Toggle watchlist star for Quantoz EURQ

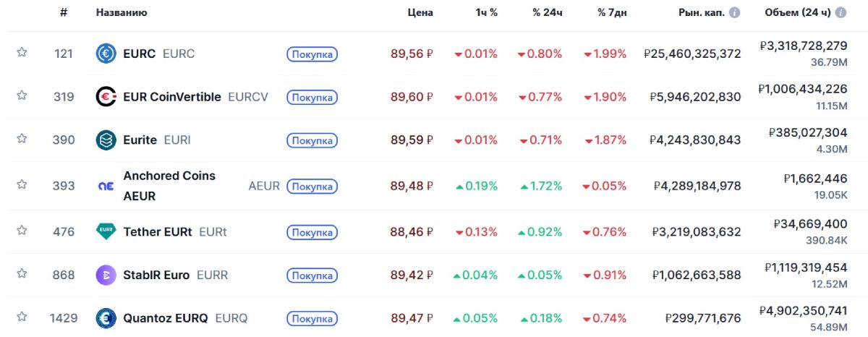point(22,316)
